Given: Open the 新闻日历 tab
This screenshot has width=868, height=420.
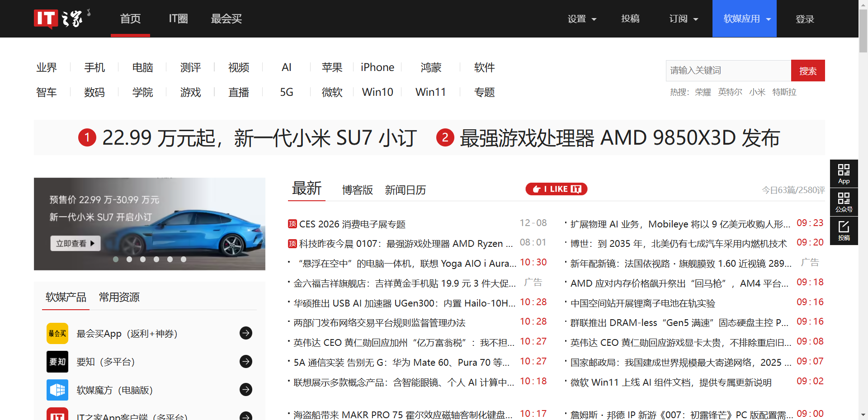Looking at the screenshot, I should click(x=406, y=190).
